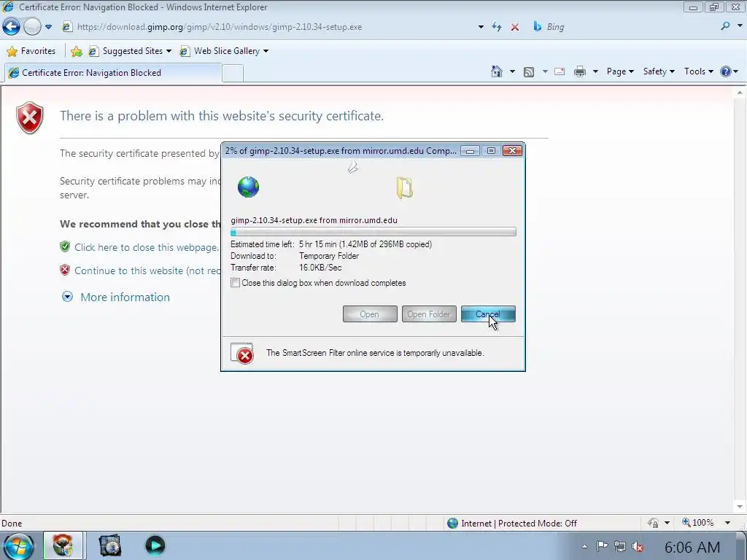Image resolution: width=747 pixels, height=560 pixels.
Task: Expand the Home button dropdown arrow
Action: coord(512,72)
